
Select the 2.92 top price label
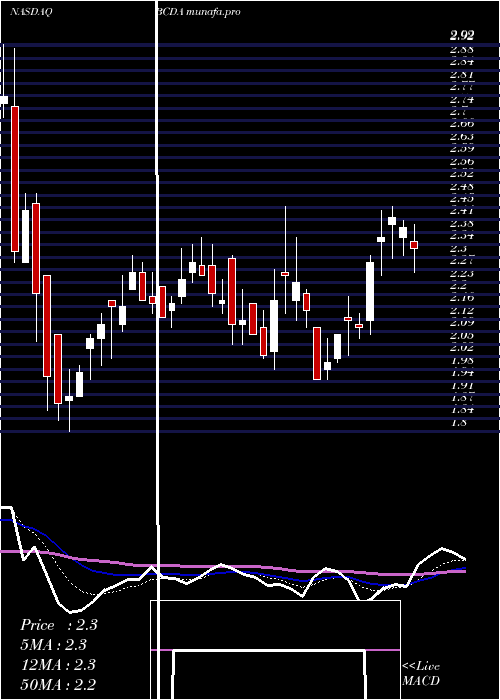pos(462,35)
